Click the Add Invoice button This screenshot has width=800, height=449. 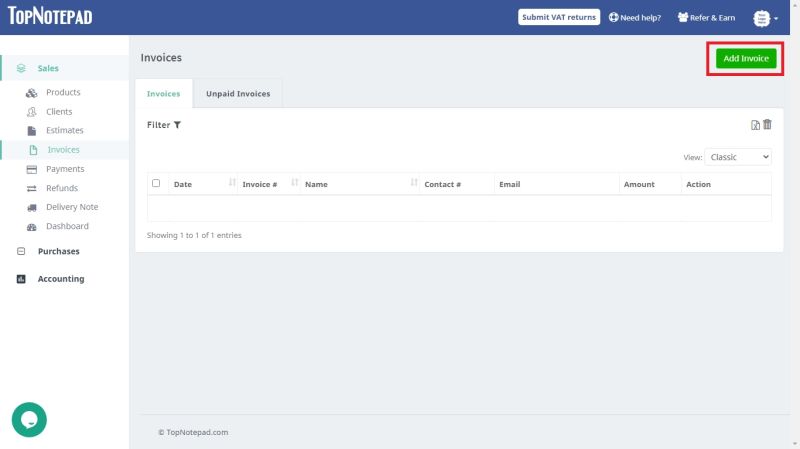coord(745,58)
